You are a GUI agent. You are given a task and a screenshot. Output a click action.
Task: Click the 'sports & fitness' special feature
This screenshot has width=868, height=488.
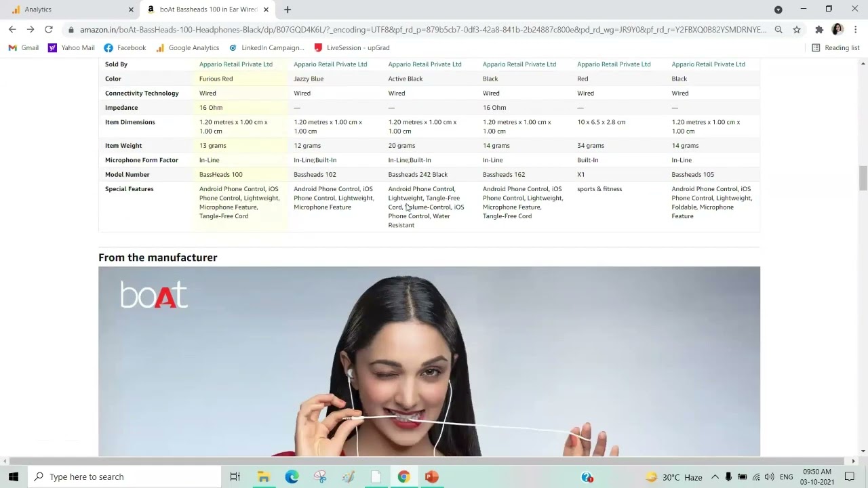click(599, 189)
